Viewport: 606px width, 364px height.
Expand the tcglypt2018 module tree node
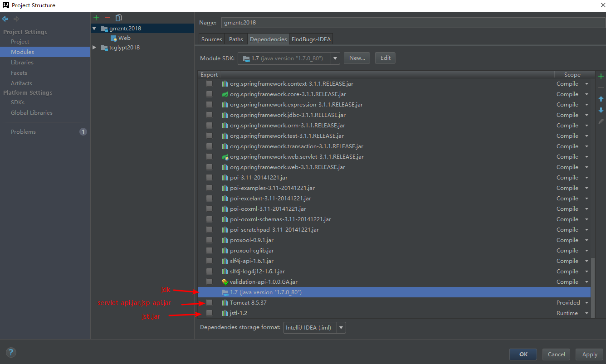tap(94, 48)
